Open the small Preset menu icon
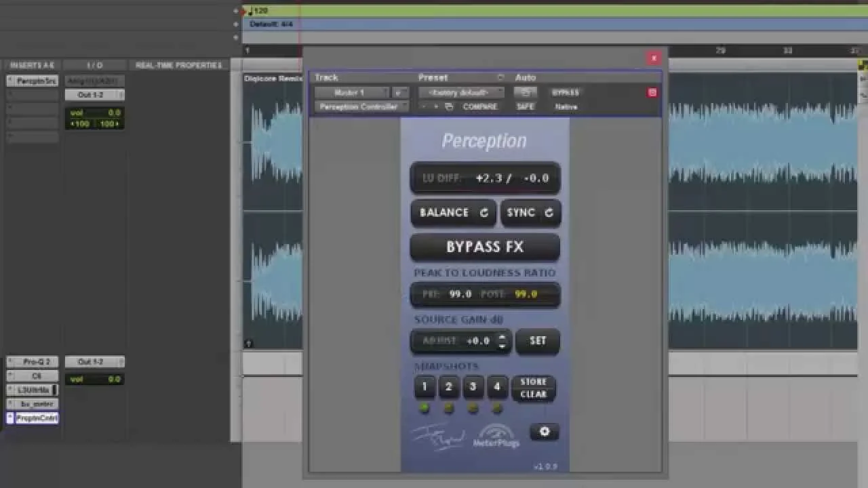Image resolution: width=868 pixels, height=488 pixels. point(500,77)
